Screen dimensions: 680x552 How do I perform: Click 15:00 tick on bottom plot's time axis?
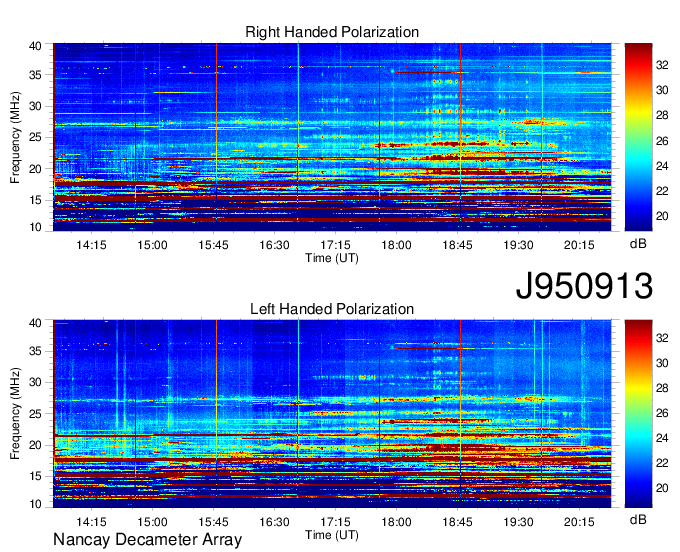click(x=153, y=522)
